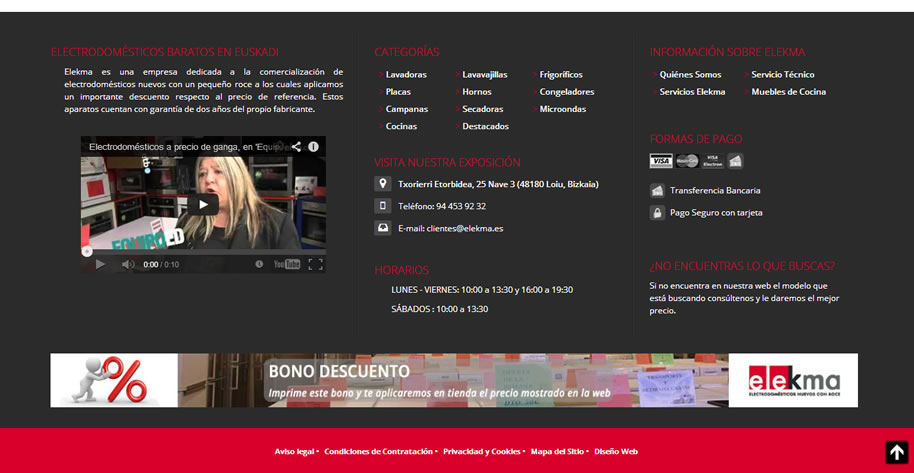Click the Visa Electron payment icon

point(712,161)
